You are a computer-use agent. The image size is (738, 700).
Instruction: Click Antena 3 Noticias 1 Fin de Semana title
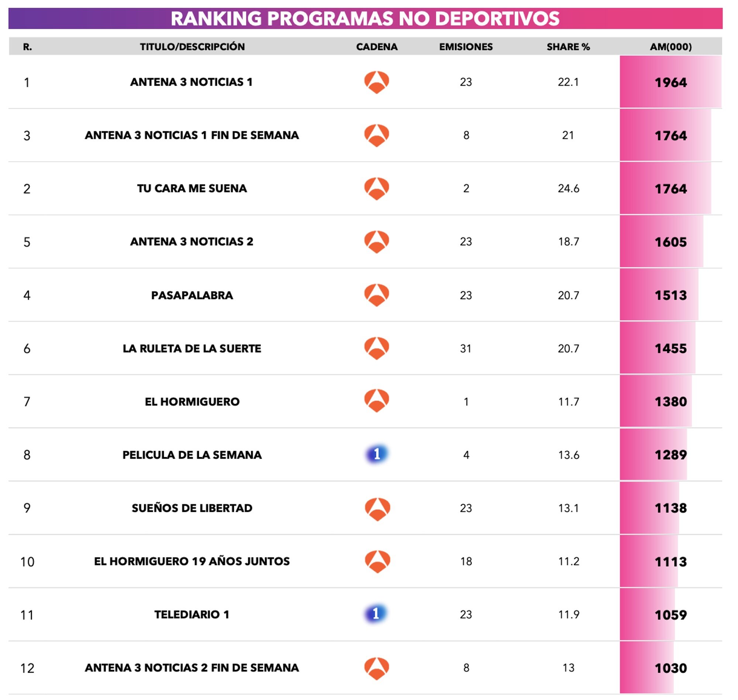pos(192,135)
